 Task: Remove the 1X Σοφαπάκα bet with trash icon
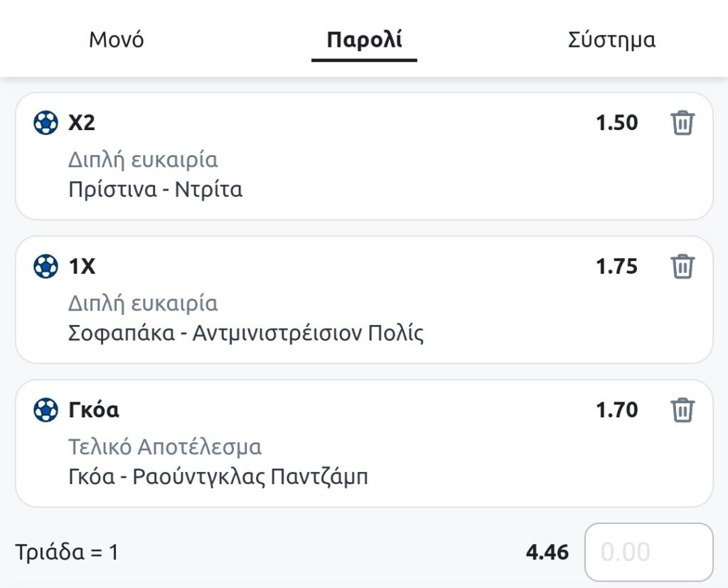[682, 267]
